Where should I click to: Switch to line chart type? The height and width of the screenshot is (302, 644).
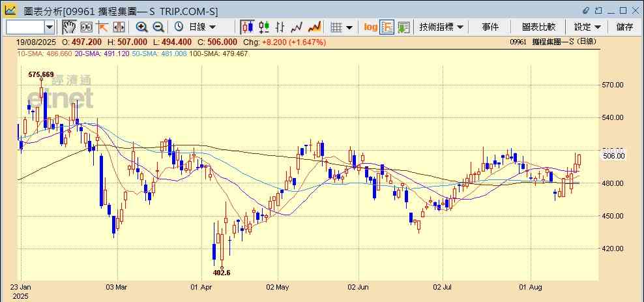point(297,27)
